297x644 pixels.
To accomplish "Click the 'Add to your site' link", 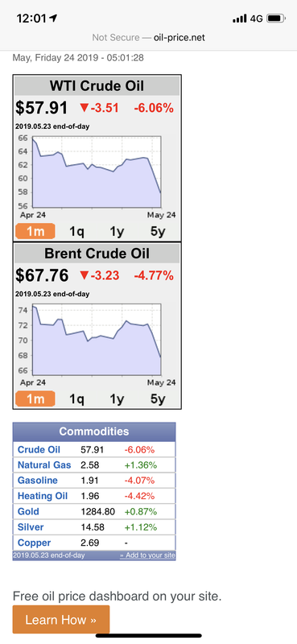I will (147, 555).
